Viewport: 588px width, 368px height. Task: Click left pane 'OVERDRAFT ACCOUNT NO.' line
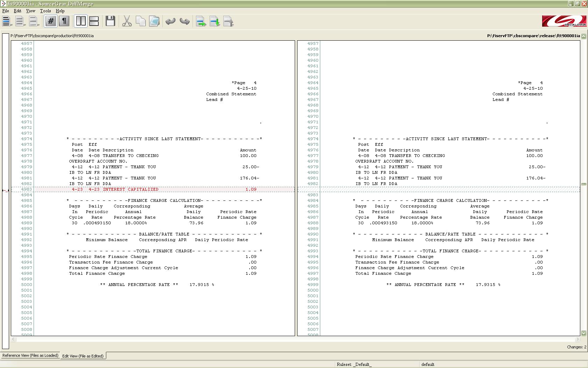[x=98, y=161]
